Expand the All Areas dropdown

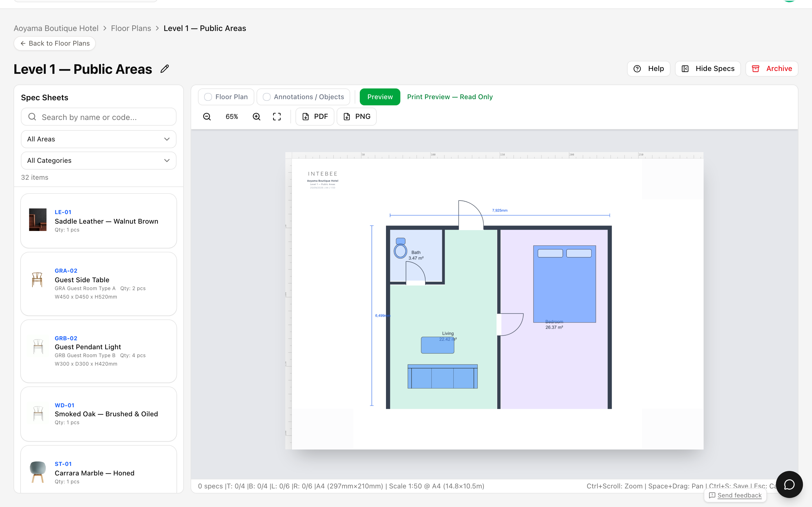click(99, 139)
